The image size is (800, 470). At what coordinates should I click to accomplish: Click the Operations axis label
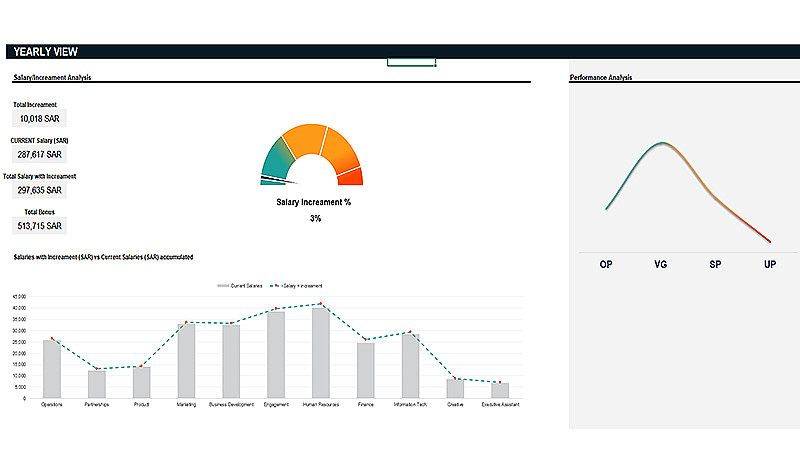(x=52, y=404)
